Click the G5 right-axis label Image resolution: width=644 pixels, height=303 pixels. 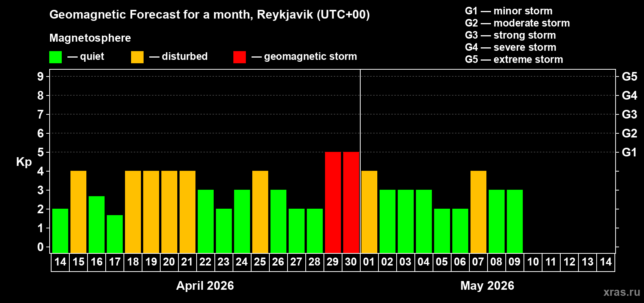[630, 77]
